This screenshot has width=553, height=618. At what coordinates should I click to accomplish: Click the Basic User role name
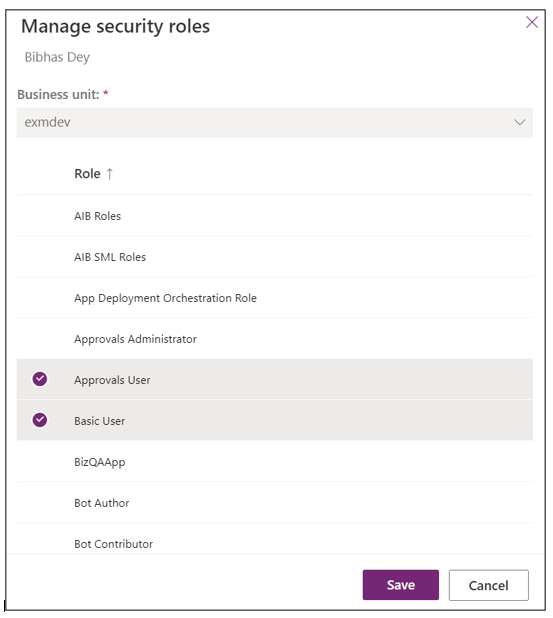tap(99, 421)
